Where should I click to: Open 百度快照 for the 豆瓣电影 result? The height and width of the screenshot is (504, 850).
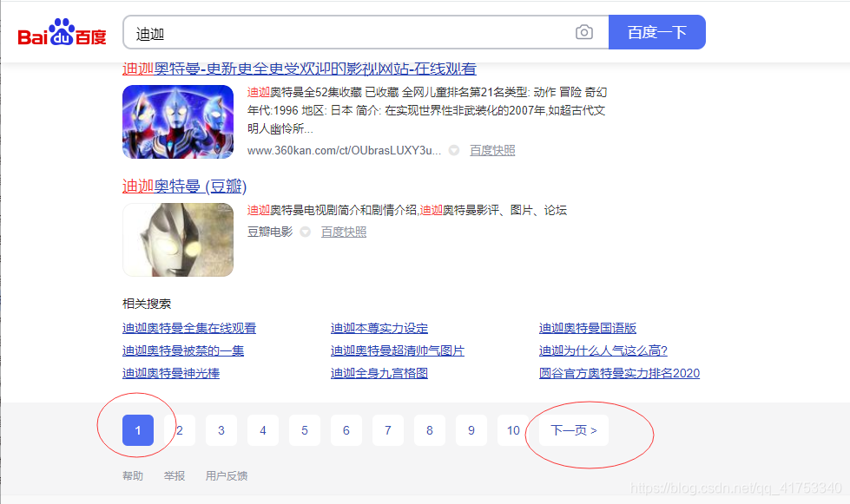[344, 232]
